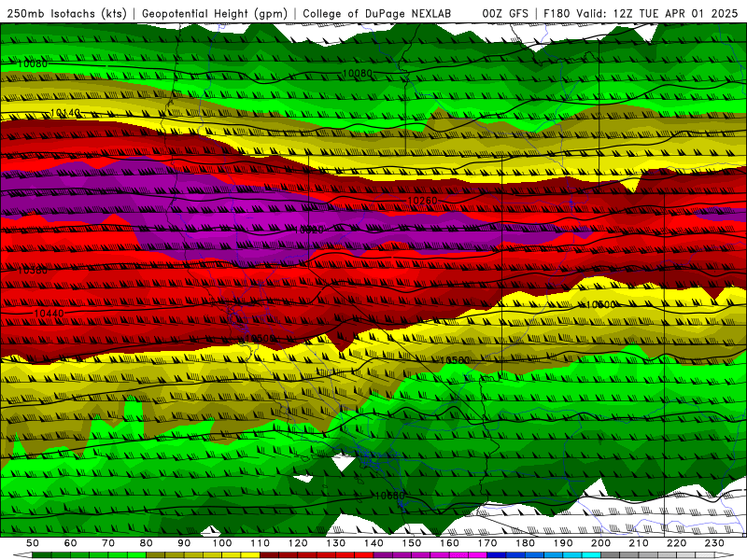This screenshot has height=560, width=747.
Task: Click the 210 value on the color scale
Action: point(639,543)
